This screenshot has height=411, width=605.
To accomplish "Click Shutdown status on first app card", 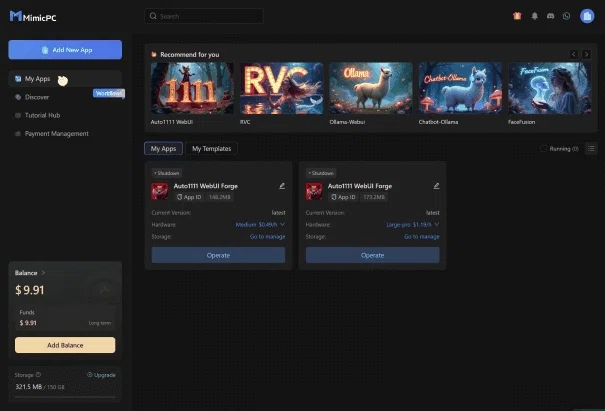I will 167,173.
